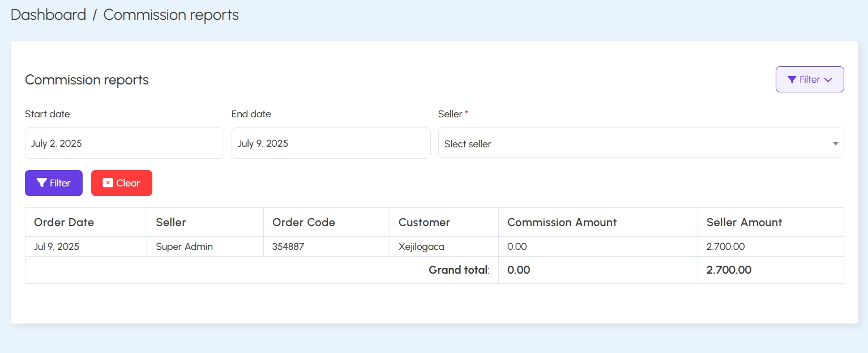Click the Commission reports card heading
Screen dimensions: 868x353
[87, 80]
